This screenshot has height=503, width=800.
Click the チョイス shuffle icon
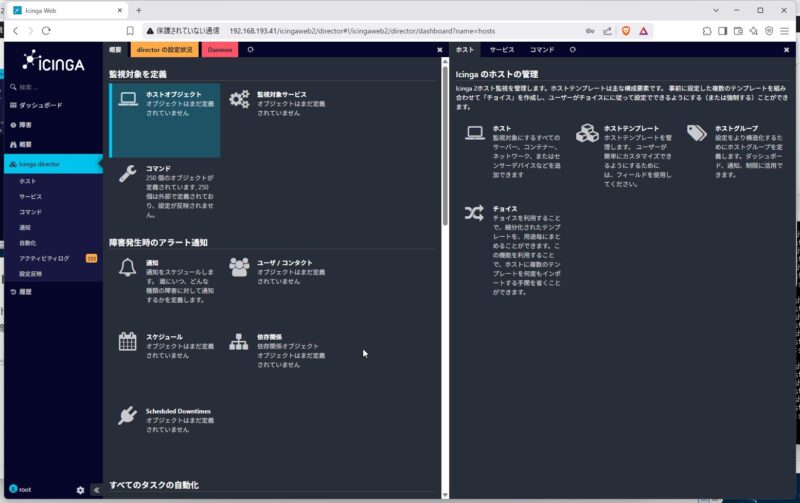[474, 213]
